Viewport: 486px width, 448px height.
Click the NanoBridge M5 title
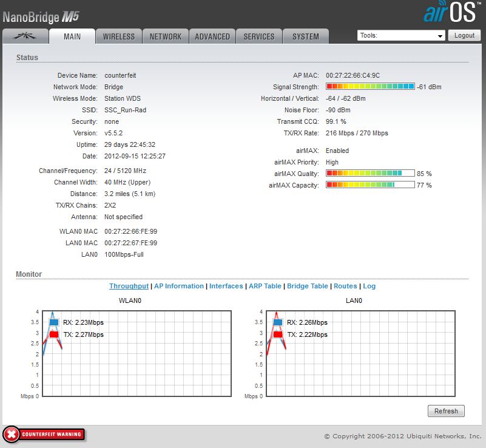[41, 17]
